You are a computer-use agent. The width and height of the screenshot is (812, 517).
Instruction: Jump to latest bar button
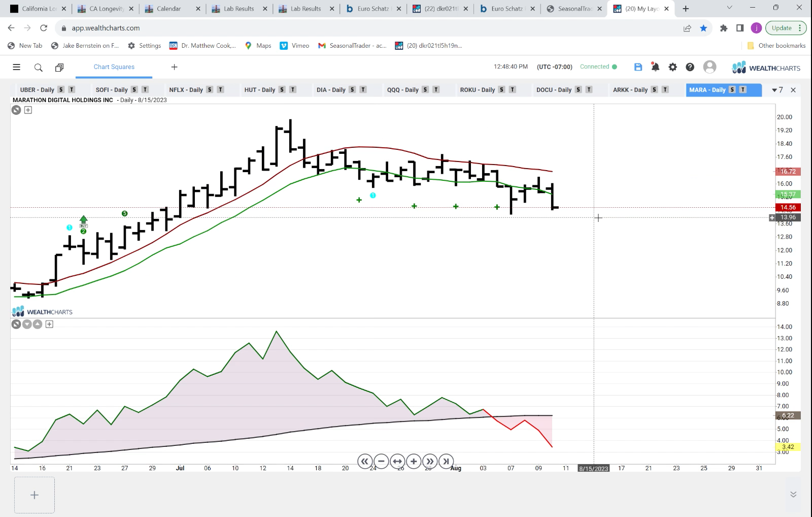pyautogui.click(x=446, y=461)
